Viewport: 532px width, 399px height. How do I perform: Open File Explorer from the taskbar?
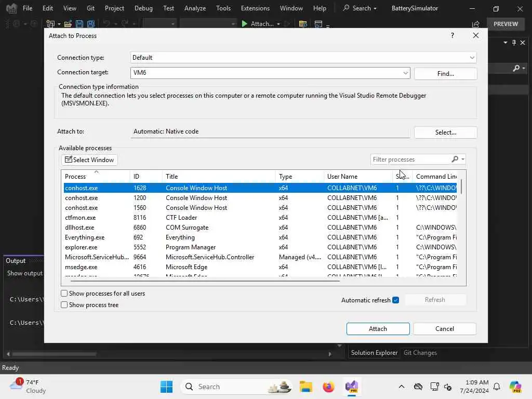(x=305, y=387)
